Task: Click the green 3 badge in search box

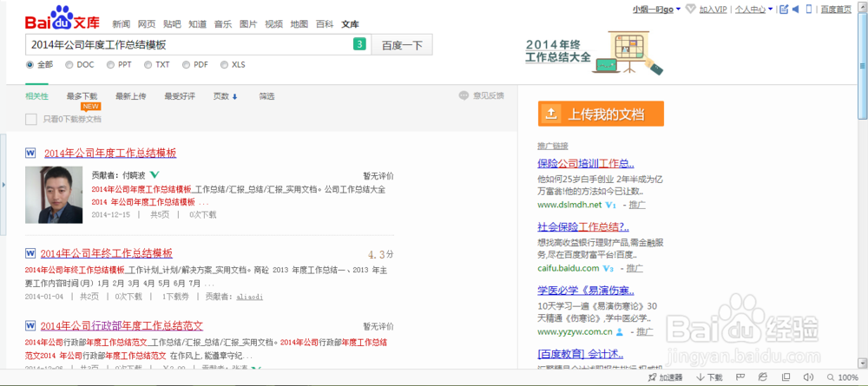Action: coord(360,45)
